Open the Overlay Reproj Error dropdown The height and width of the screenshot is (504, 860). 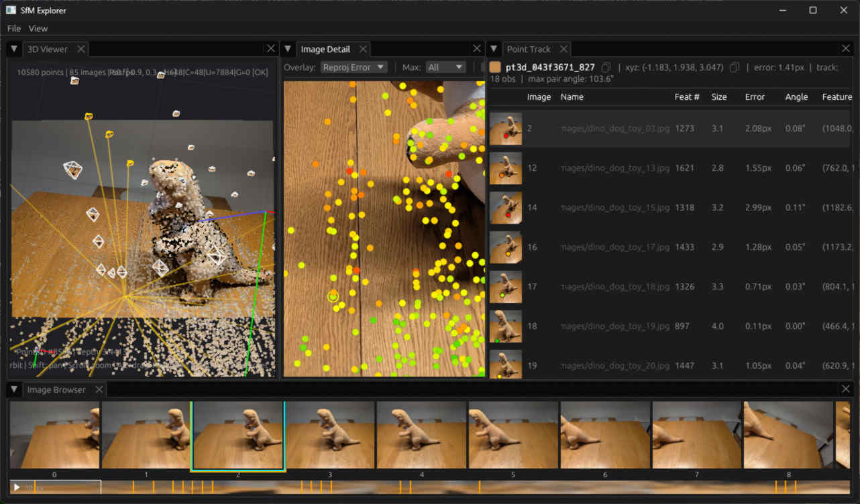354,67
